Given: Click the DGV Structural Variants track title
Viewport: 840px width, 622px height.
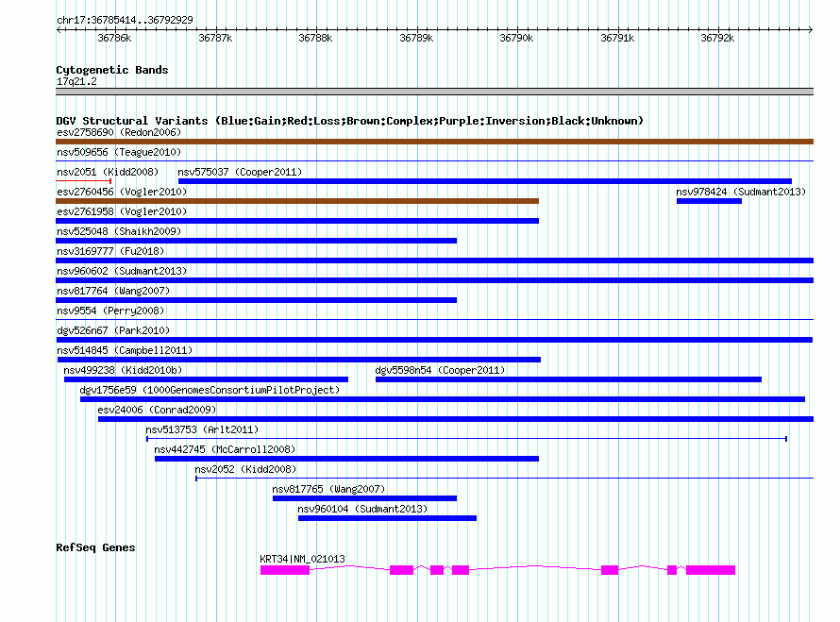Looking at the screenshot, I should point(349,121).
